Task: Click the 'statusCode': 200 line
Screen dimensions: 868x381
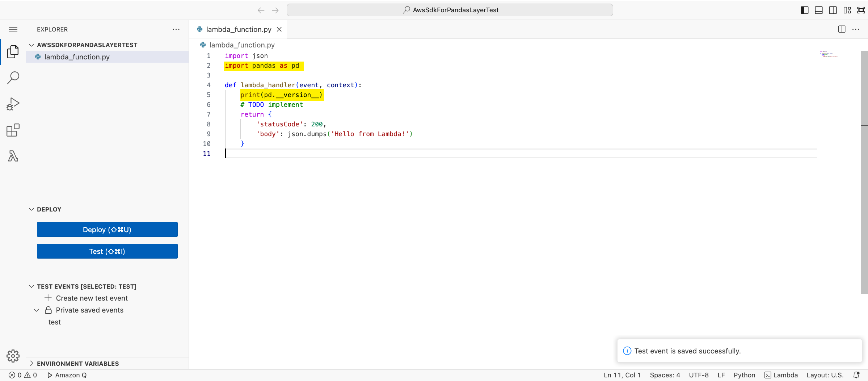Action: click(291, 124)
